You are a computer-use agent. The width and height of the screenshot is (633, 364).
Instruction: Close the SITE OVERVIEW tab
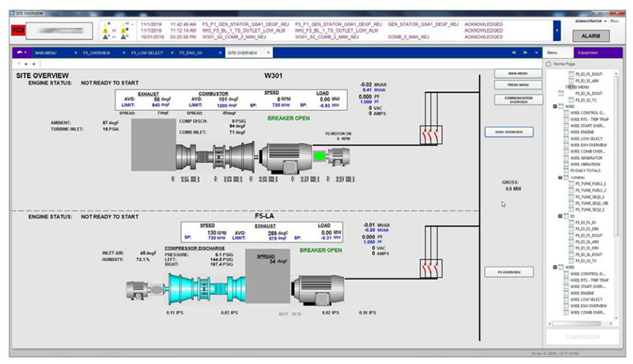tap(268, 53)
